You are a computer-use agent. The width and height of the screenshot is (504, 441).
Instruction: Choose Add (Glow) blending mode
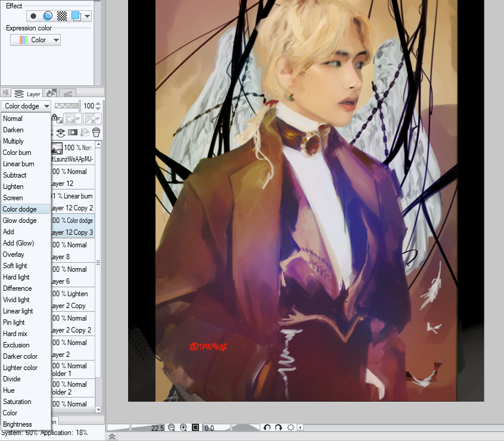pyautogui.click(x=26, y=243)
